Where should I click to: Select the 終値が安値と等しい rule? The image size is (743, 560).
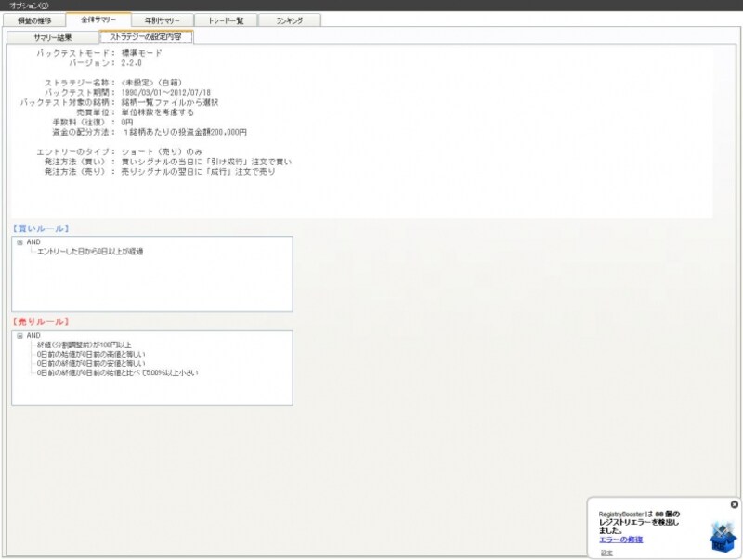(x=91, y=364)
